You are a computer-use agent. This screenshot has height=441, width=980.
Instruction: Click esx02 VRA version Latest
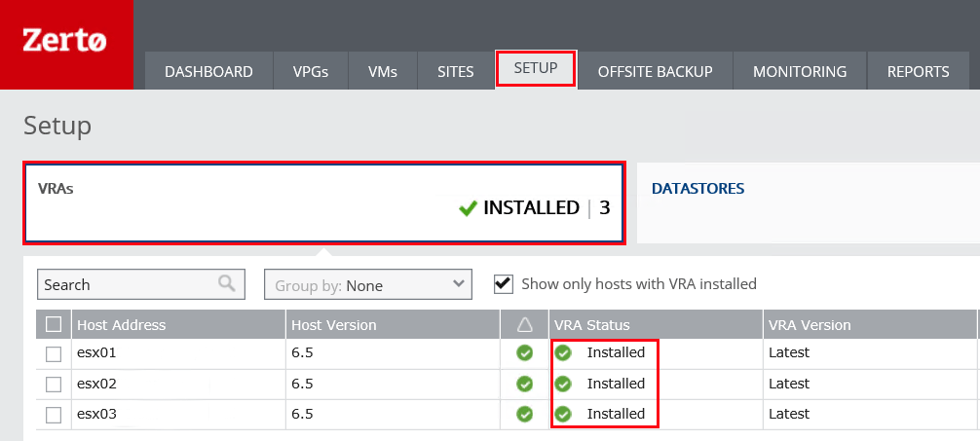789,383
